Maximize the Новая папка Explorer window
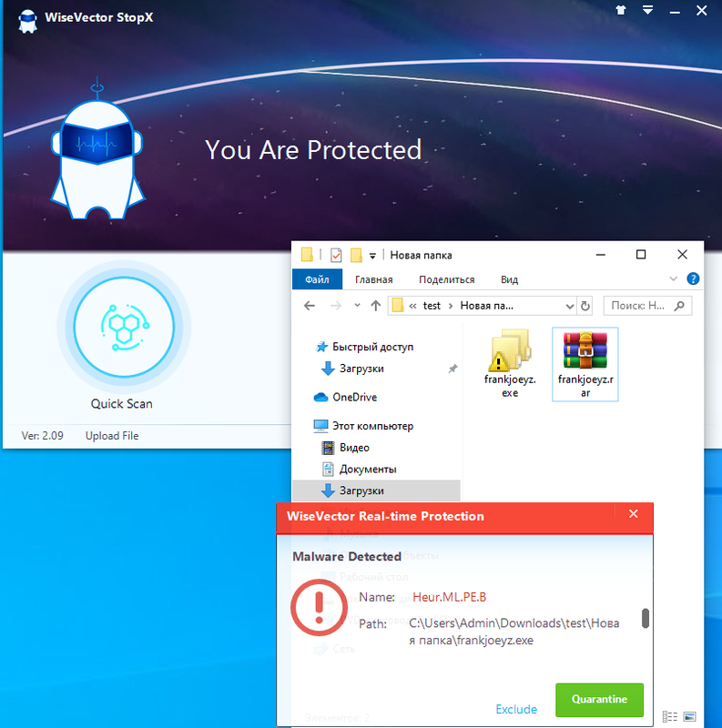Viewport: 722px width, 728px height. coord(641,255)
